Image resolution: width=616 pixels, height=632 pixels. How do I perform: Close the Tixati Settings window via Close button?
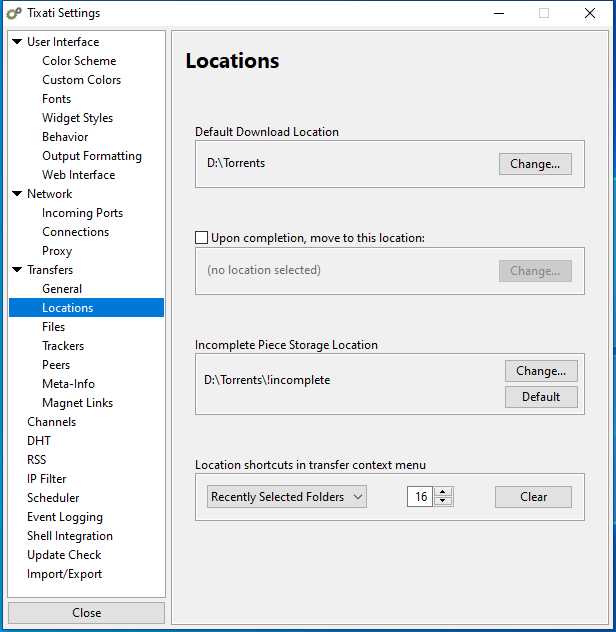[x=86, y=613]
